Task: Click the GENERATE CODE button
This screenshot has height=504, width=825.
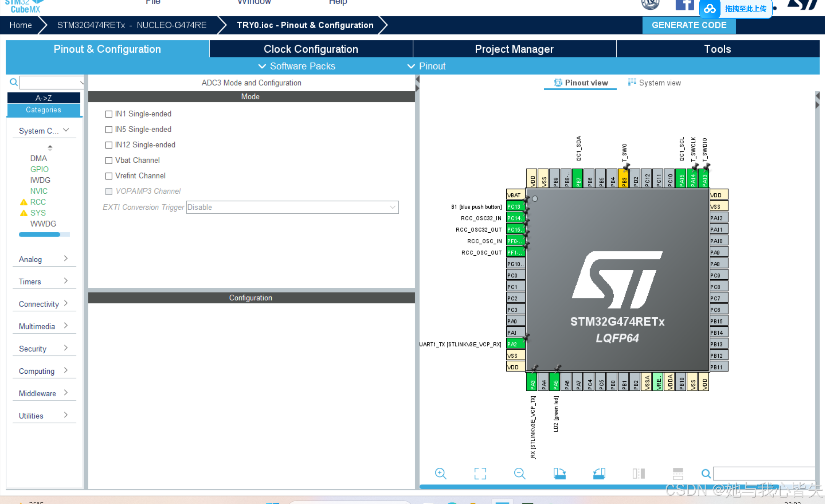Action: [689, 25]
